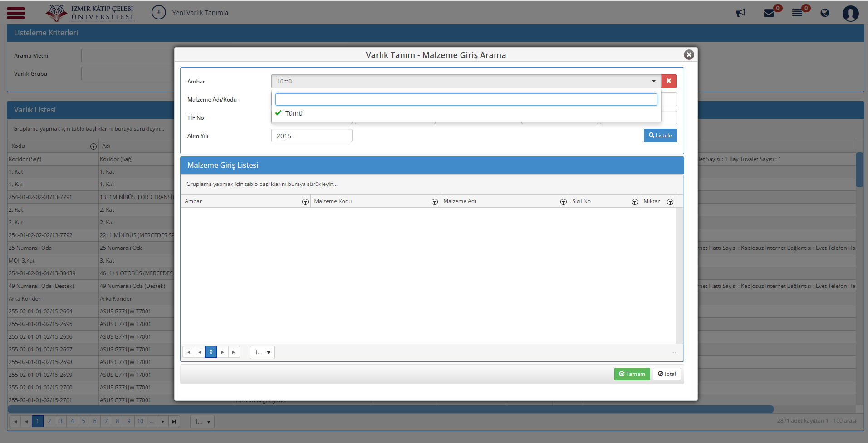
Task: Sort by Sicil No column header
Action: 581,201
